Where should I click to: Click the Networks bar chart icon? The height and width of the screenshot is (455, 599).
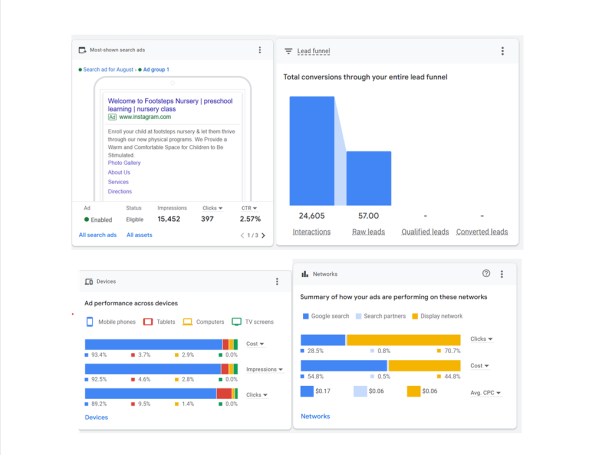click(x=305, y=274)
